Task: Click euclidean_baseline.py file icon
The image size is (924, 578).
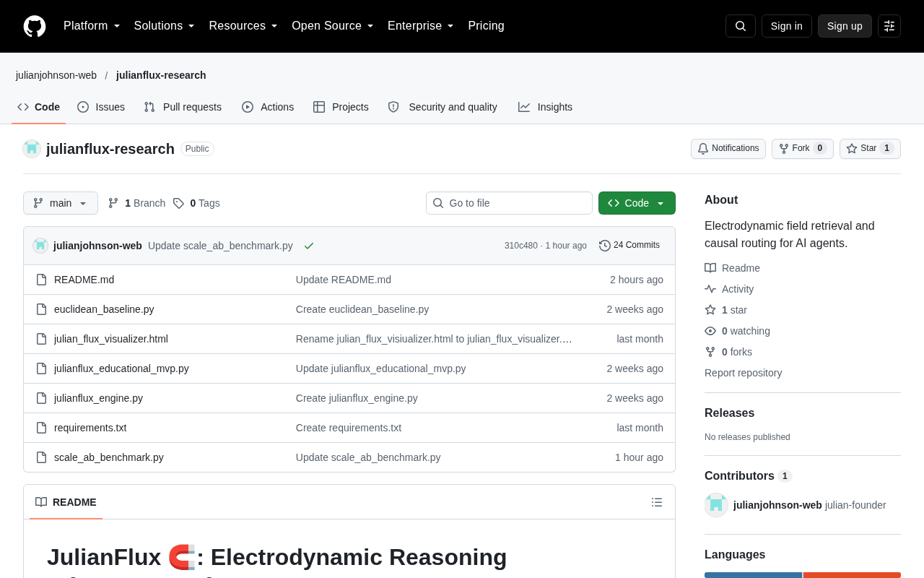Action: (41, 309)
